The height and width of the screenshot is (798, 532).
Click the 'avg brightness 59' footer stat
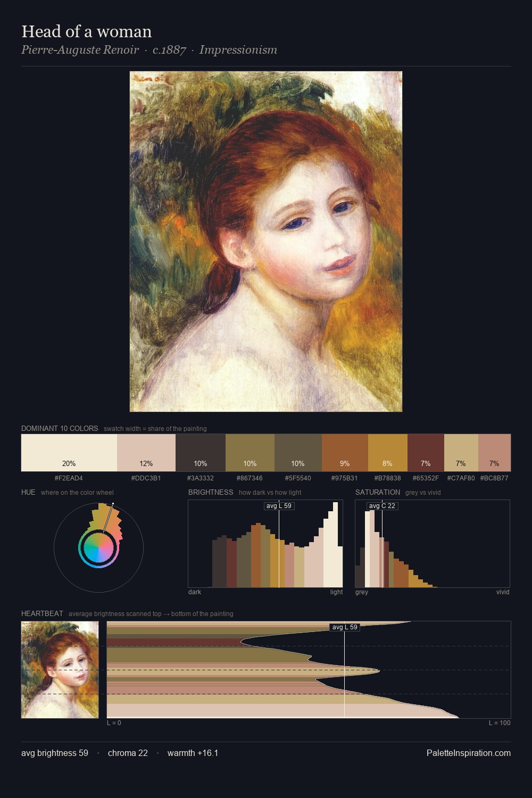coord(55,753)
